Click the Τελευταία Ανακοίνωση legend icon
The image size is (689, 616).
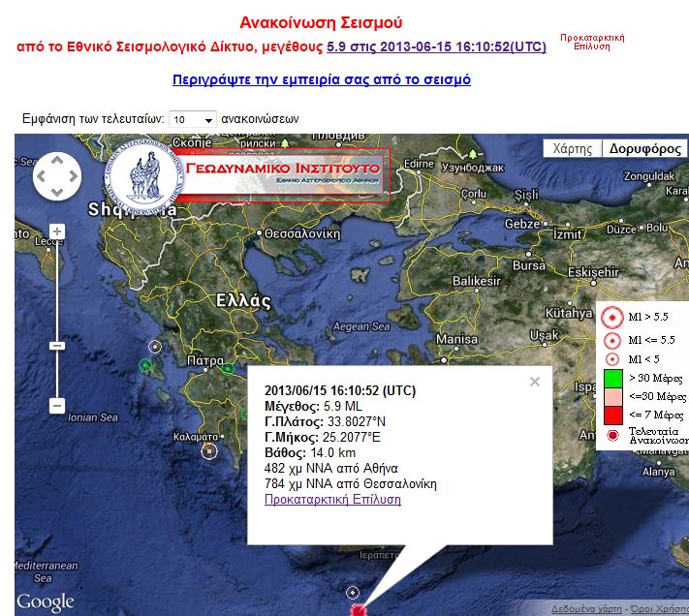point(612,435)
